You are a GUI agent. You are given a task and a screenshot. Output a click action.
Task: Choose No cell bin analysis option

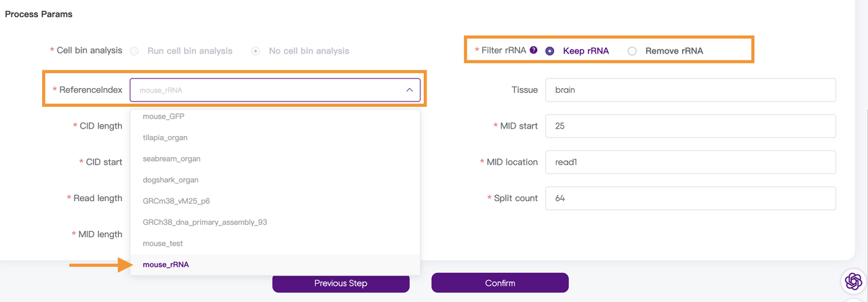click(256, 51)
